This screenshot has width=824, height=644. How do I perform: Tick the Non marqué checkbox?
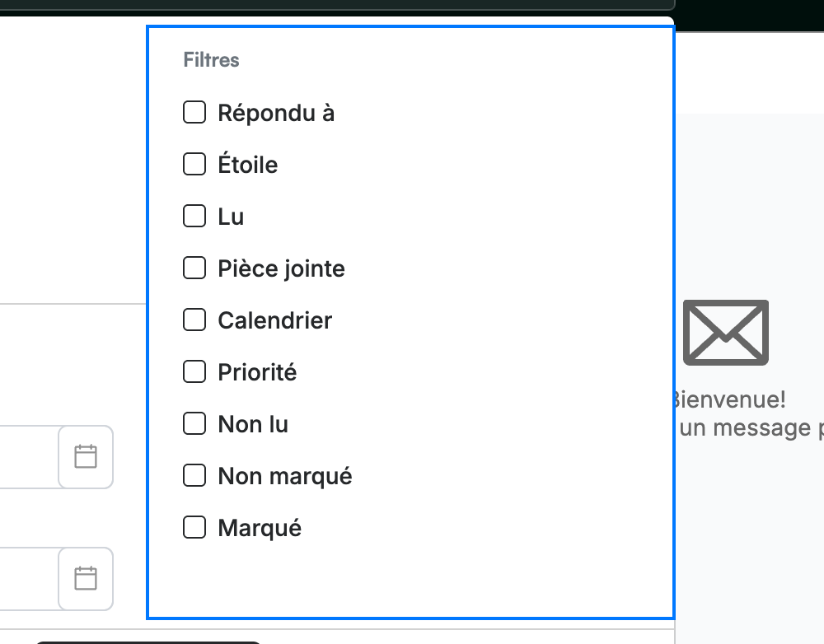tap(194, 475)
